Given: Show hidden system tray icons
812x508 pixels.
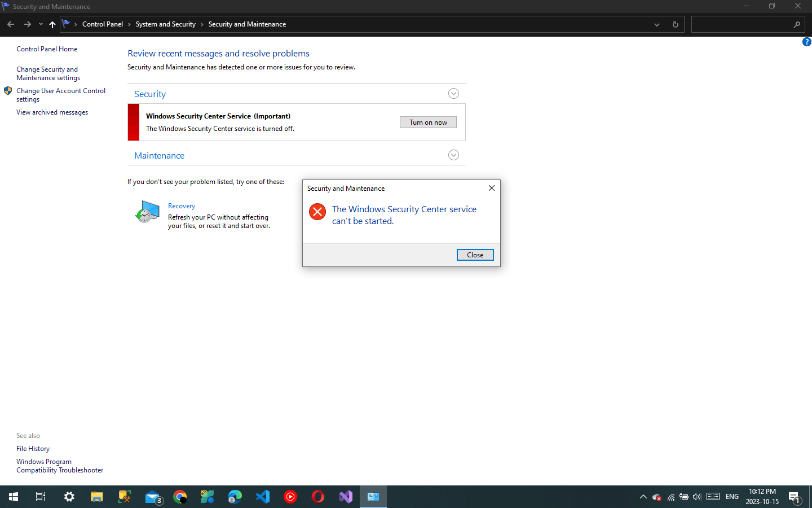Looking at the screenshot, I should click(x=643, y=497).
